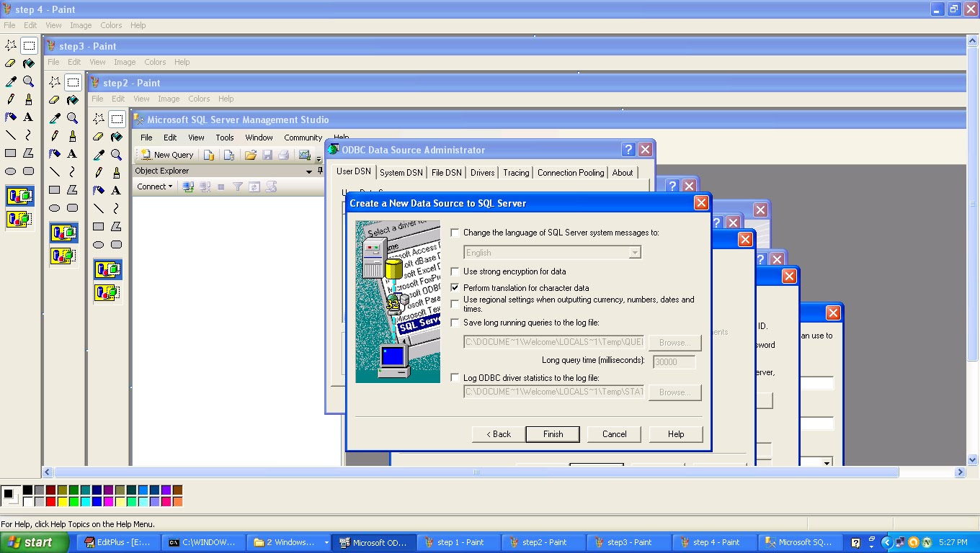Uncheck Perform translation for character data
980x553 pixels.
455,288
